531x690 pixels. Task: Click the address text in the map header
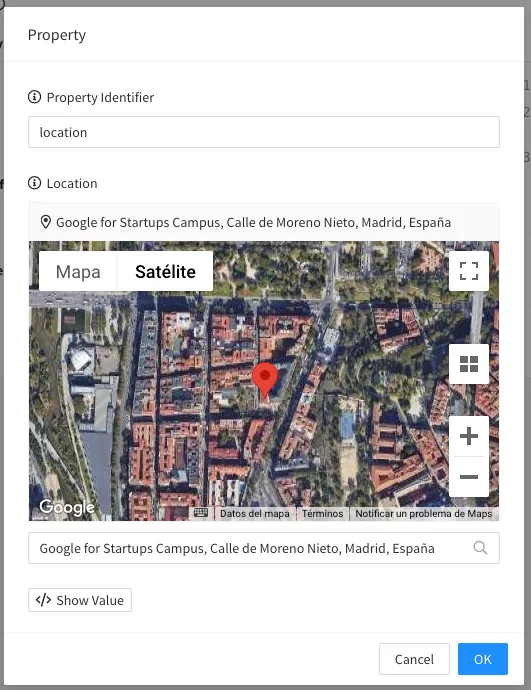[253, 222]
